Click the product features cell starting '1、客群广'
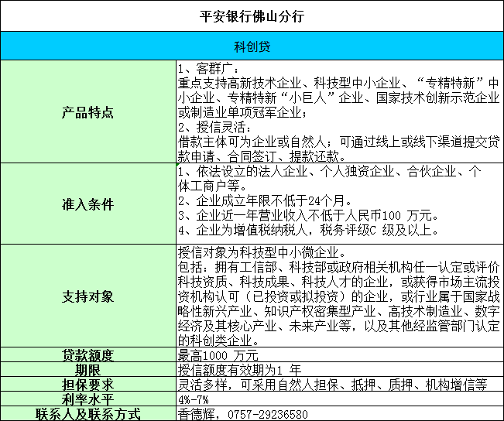Viewport: 504px width, 421px height. coord(340,111)
